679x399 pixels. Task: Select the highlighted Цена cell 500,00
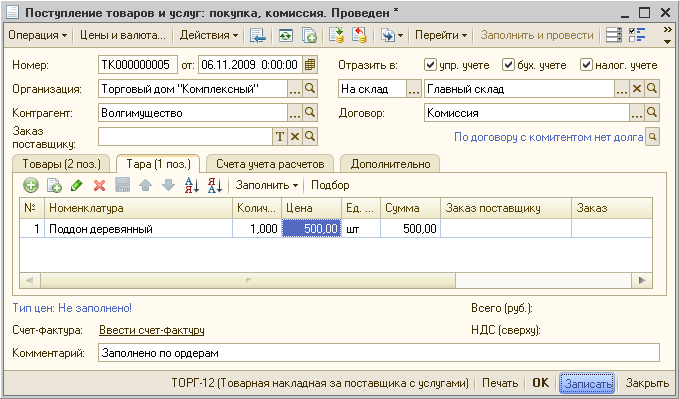(x=311, y=228)
